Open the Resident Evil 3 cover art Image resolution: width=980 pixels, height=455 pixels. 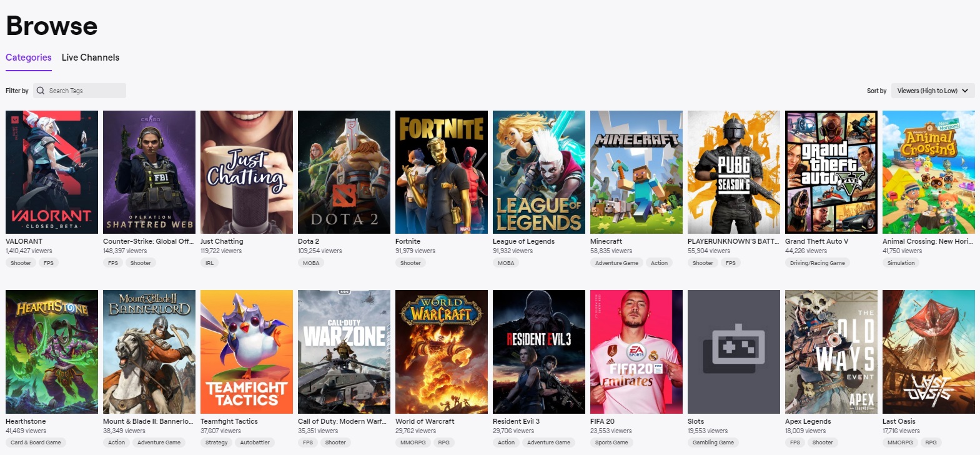click(x=539, y=352)
